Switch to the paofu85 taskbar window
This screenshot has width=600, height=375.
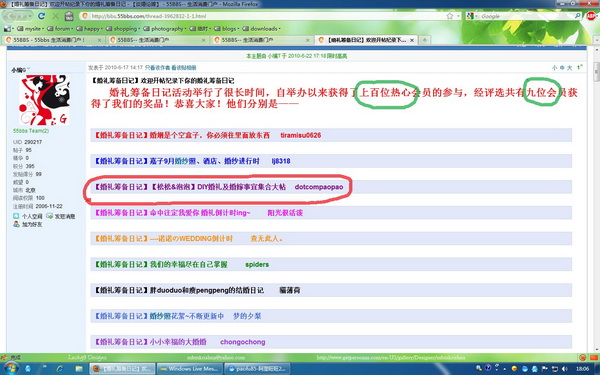(257, 369)
